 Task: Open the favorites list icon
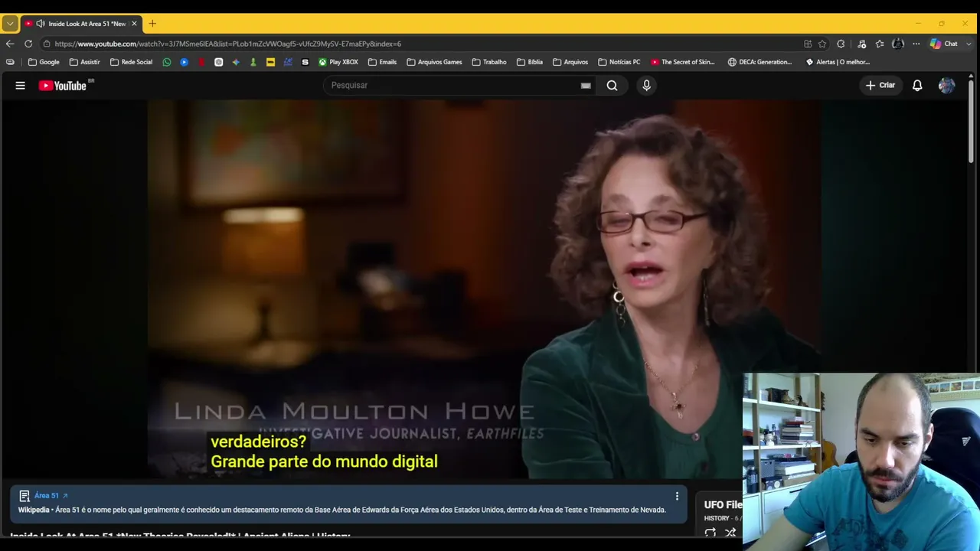click(880, 44)
